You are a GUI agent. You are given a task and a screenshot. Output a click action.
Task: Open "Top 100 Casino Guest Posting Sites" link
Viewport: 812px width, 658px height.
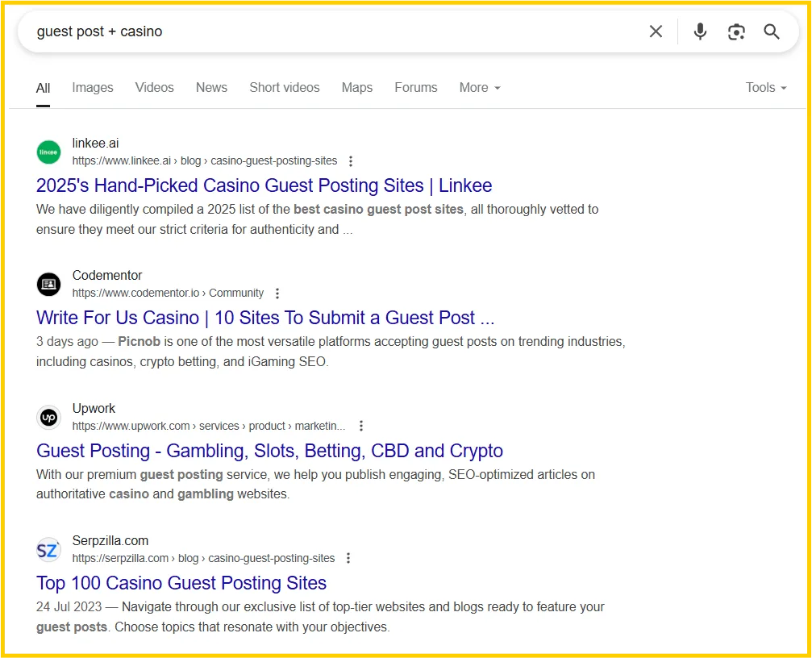pos(181,583)
